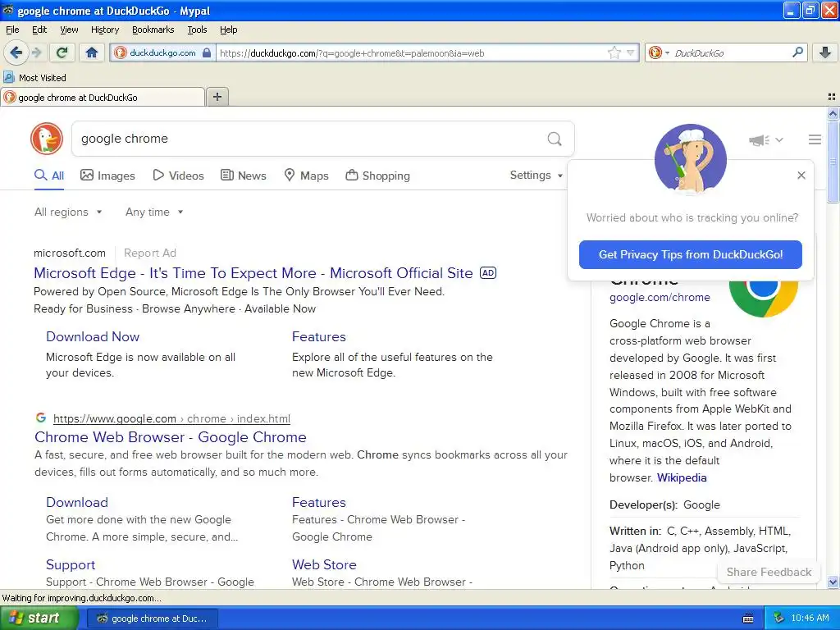Open the Wikipedia source link
This screenshot has width=840, height=630.
click(x=682, y=477)
